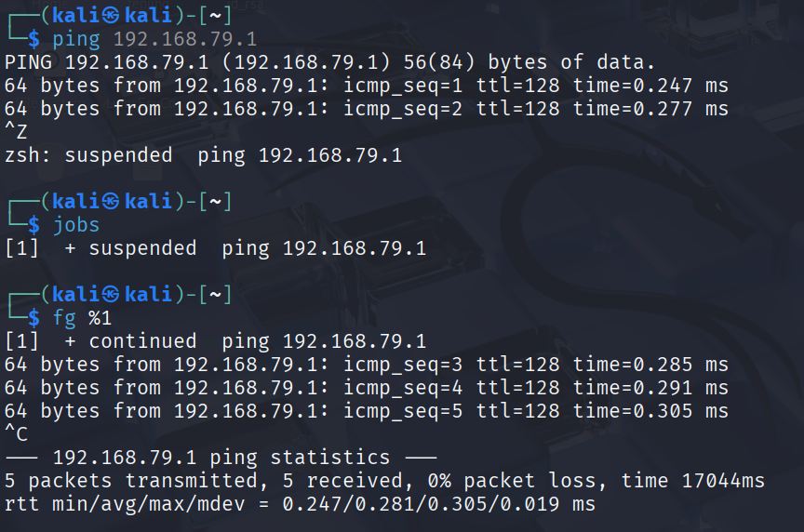
Task: Click the ^C interrupt marker
Action: (16, 434)
